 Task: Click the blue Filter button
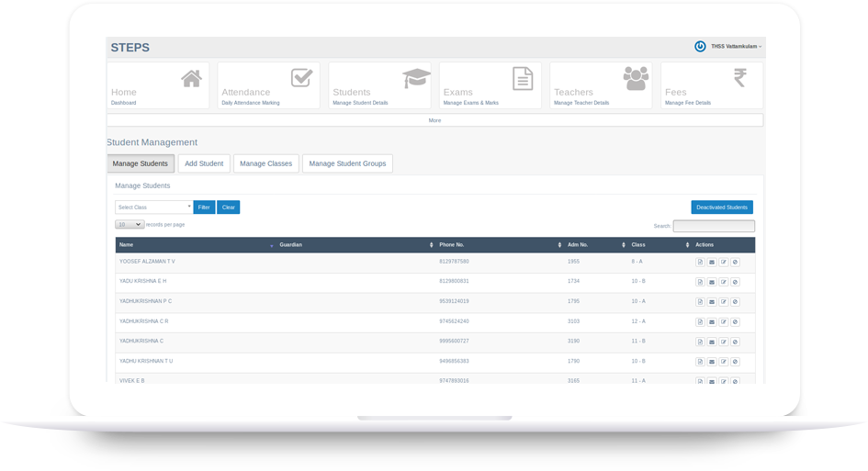tap(204, 207)
